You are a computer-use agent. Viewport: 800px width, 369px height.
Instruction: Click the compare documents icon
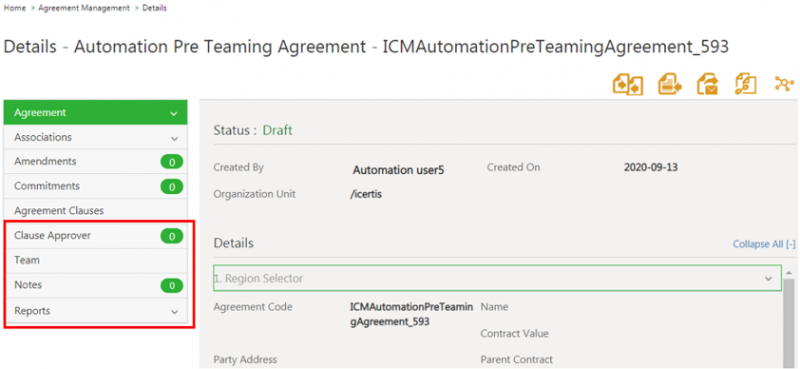[628, 85]
